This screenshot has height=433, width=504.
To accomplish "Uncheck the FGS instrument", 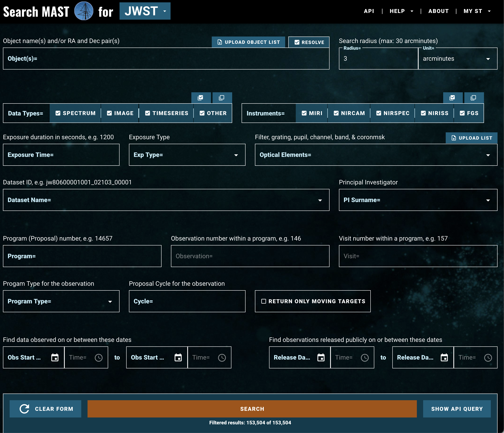I will 469,113.
